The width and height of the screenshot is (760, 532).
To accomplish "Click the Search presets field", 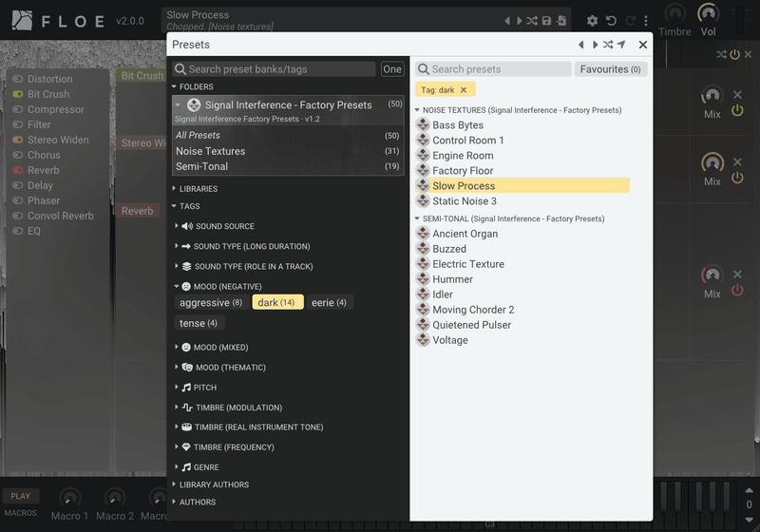I will [x=493, y=69].
